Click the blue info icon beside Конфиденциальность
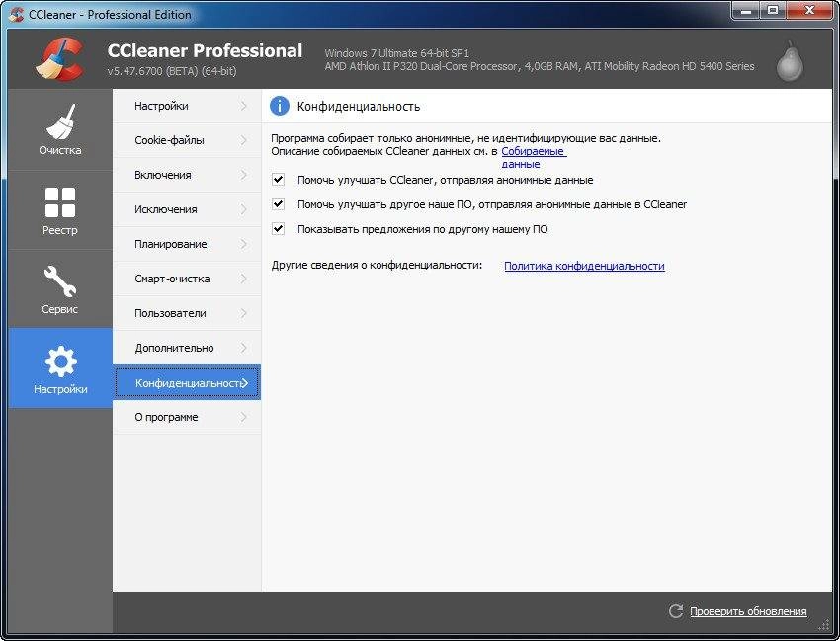Image resolution: width=840 pixels, height=641 pixels. tap(279, 106)
